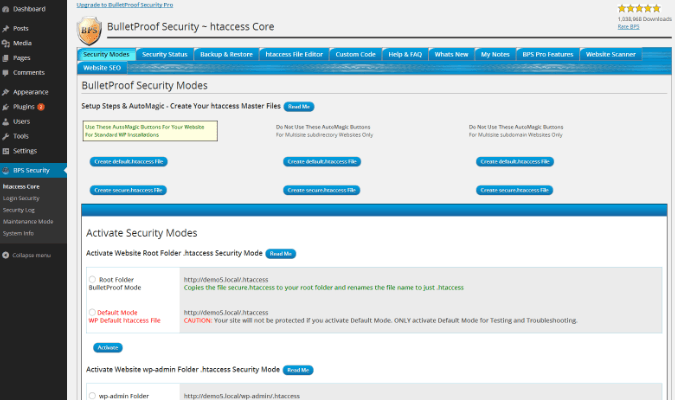Open the Backup & Restore tab

coord(226,54)
